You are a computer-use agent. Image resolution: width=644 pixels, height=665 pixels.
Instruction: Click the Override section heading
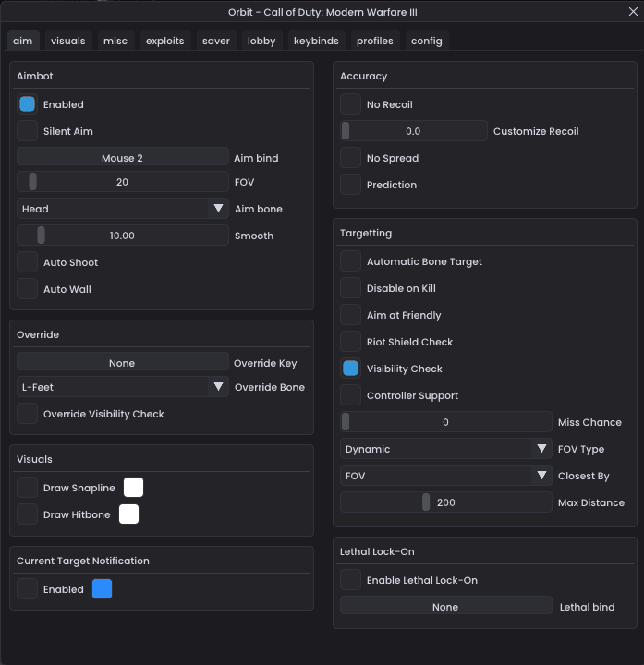(38, 334)
